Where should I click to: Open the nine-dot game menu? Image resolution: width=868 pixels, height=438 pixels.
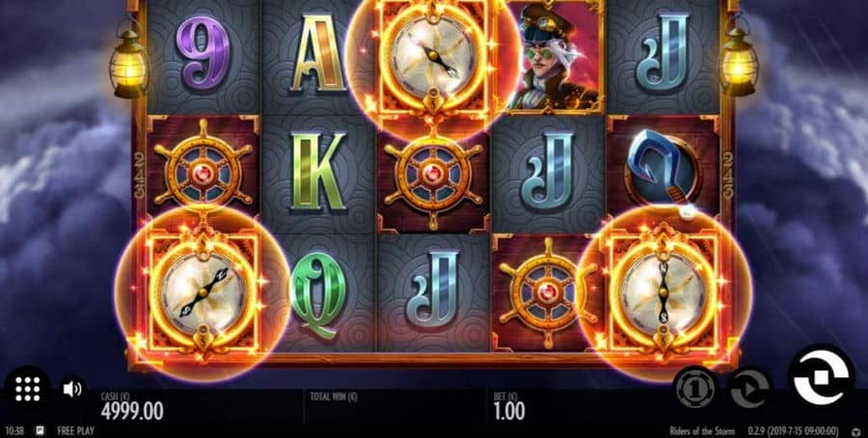click(x=27, y=390)
